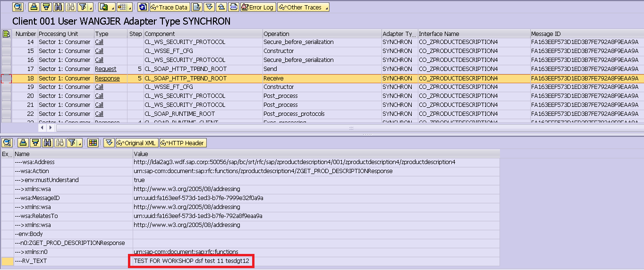Click the Send operation cell
Viewport: 644px width, 270px height.
click(322, 69)
